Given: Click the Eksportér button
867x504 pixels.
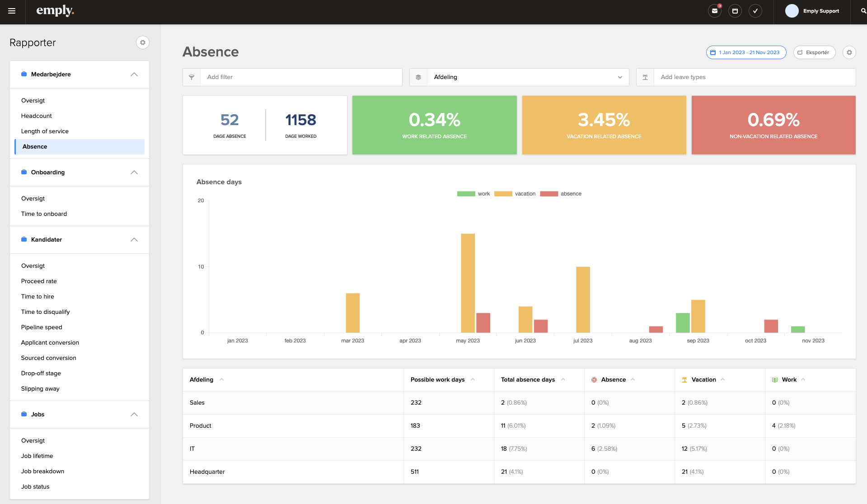Looking at the screenshot, I should click(814, 52).
